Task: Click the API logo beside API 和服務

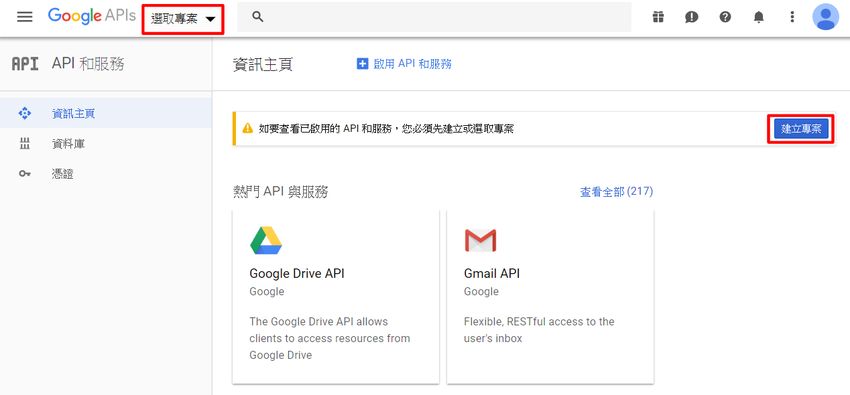Action: click(x=25, y=64)
